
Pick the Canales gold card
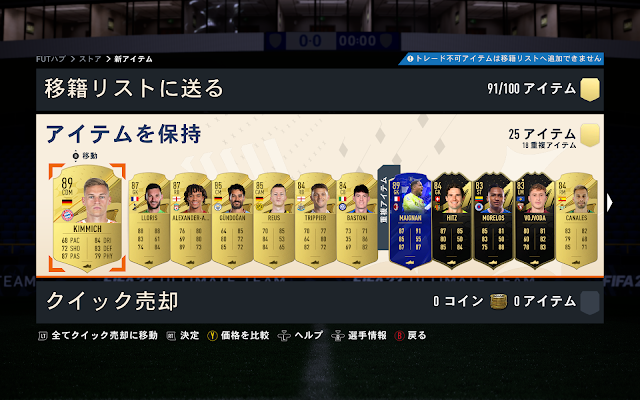point(576,220)
